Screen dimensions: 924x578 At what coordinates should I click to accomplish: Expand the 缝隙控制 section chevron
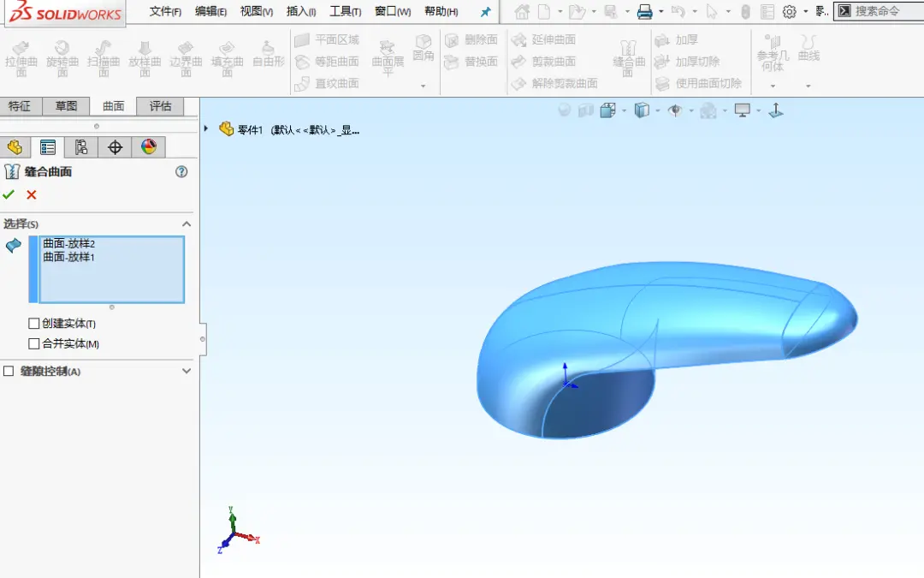coord(187,371)
